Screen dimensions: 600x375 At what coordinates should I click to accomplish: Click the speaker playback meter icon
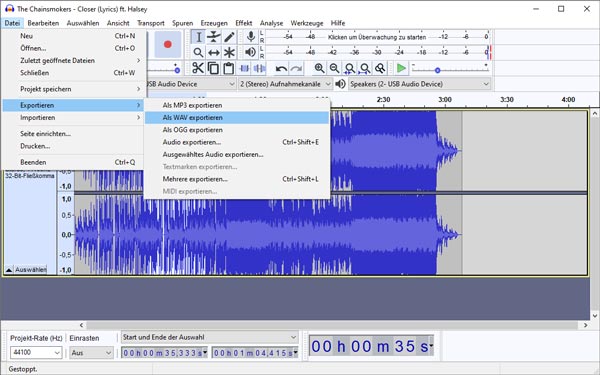[250, 52]
